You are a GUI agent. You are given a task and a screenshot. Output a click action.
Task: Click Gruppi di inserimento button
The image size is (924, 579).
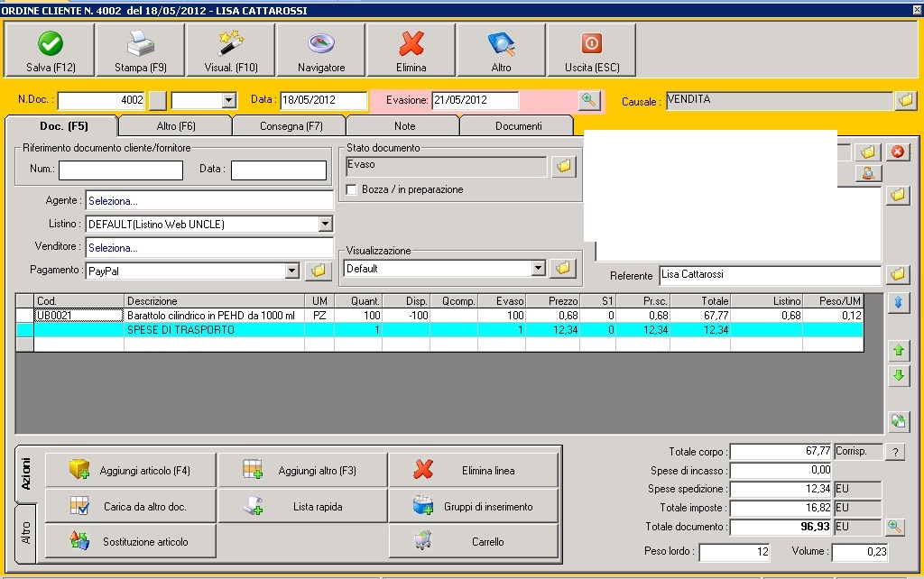click(x=473, y=506)
